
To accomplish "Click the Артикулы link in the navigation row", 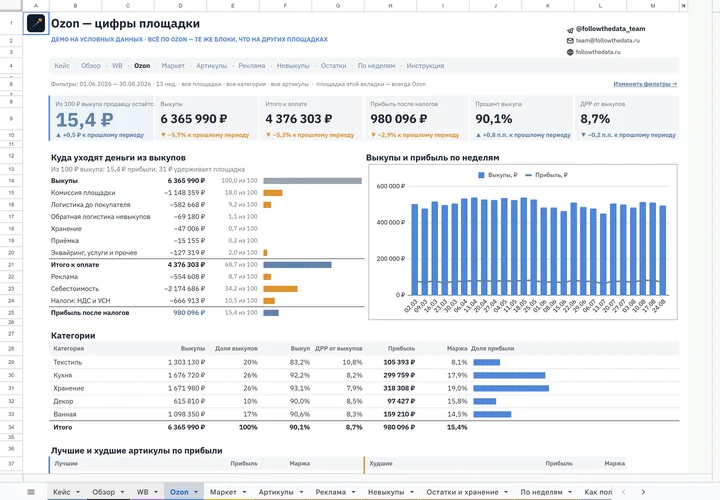I will click(211, 66).
